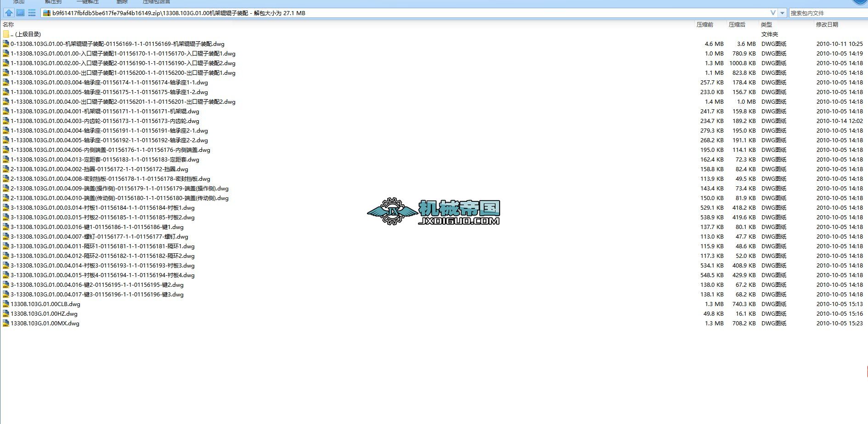Select the file icon for 轴承座2-1.dwg
The image size is (868, 424).
[x=6, y=131]
